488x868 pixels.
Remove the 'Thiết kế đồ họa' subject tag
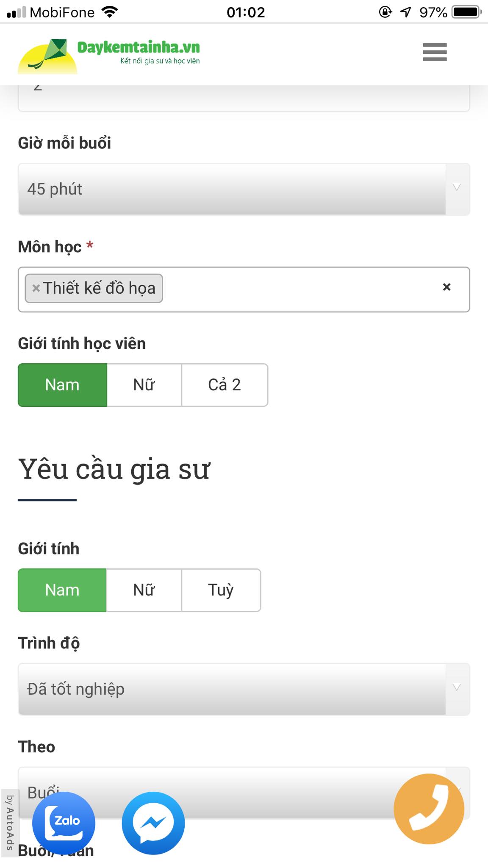point(35,288)
